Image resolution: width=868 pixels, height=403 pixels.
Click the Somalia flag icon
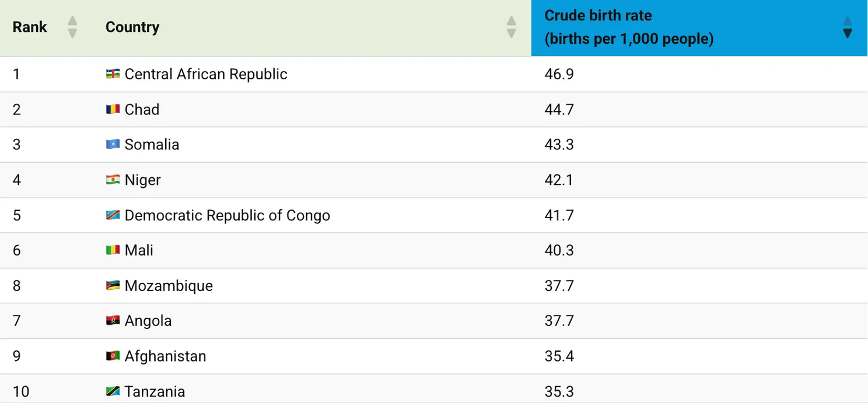113,145
